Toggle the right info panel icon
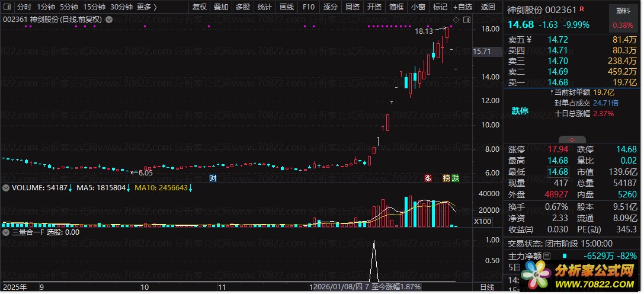 (467, 20)
